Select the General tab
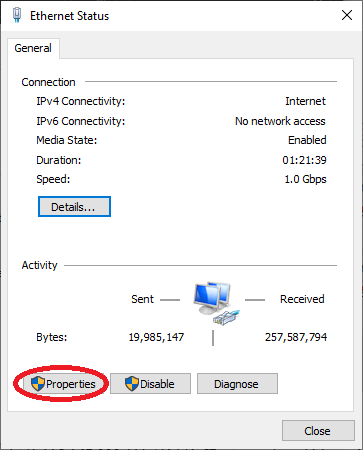Screen dimensions: 363x450 [33, 48]
